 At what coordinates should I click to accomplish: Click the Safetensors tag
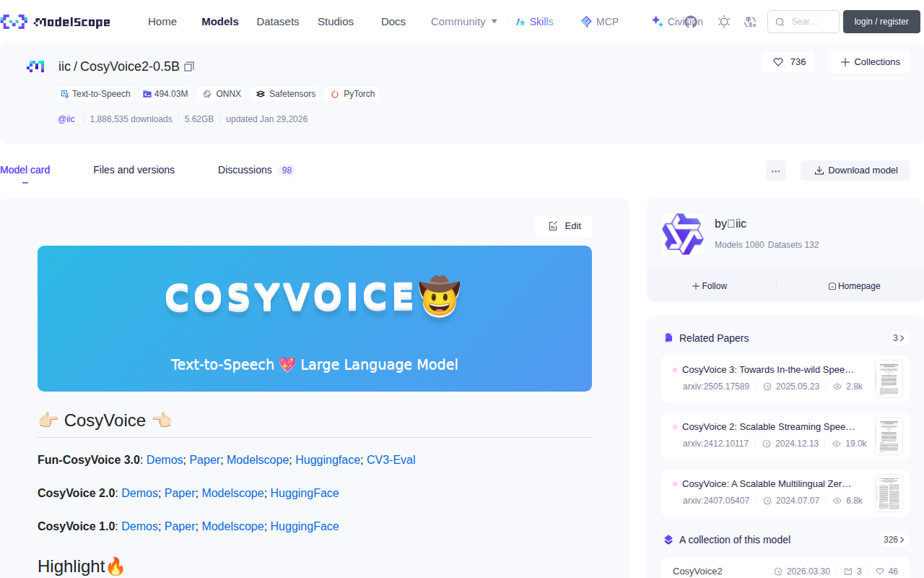pos(286,94)
